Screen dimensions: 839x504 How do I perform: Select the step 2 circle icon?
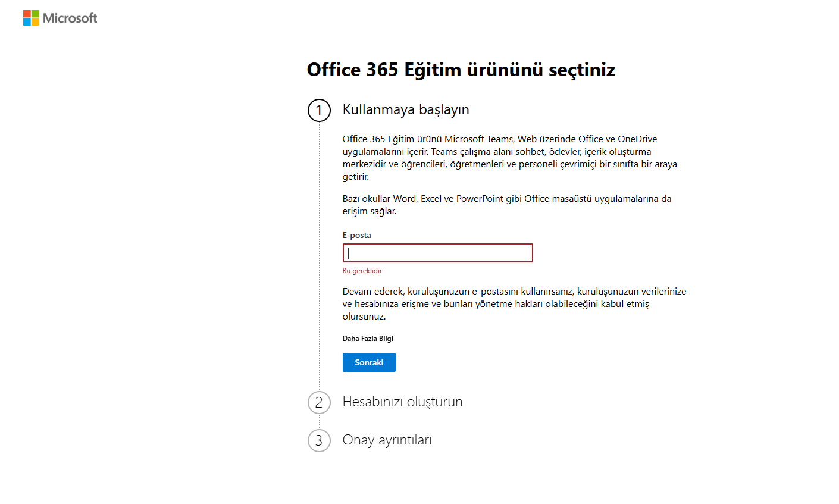[x=319, y=403]
